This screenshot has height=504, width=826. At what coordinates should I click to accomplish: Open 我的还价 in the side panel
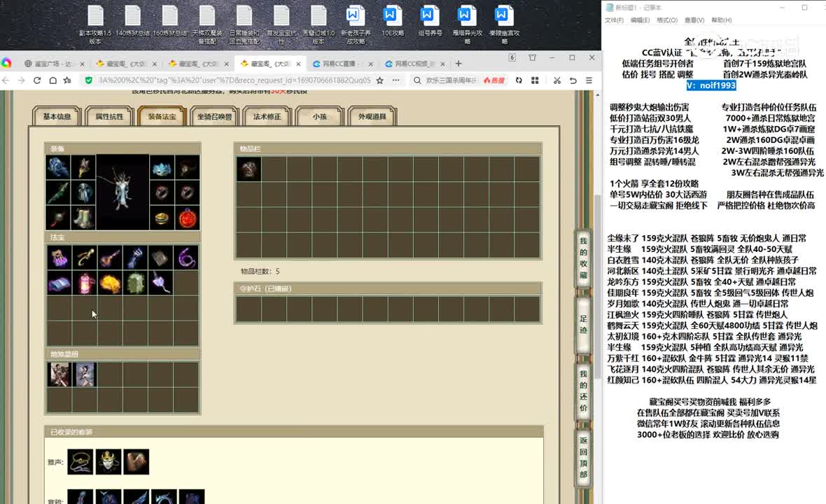[583, 391]
